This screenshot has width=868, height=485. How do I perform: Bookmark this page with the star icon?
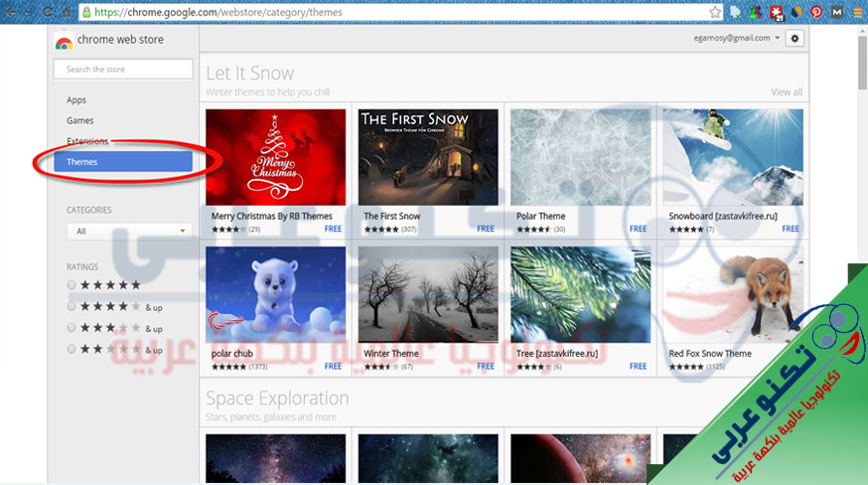pos(715,12)
